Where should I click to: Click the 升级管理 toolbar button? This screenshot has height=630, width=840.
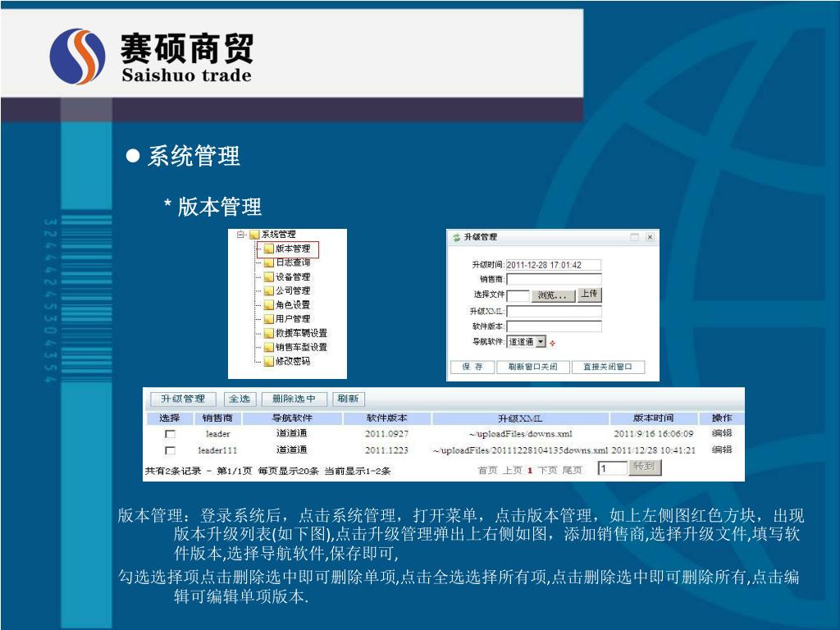(183, 399)
